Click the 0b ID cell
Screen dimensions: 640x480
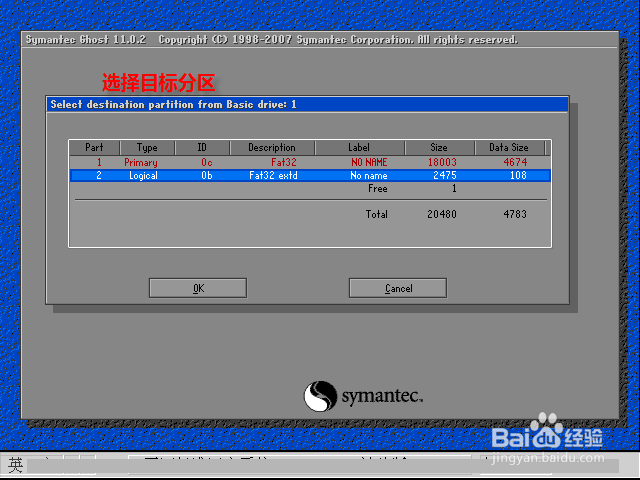207,176
